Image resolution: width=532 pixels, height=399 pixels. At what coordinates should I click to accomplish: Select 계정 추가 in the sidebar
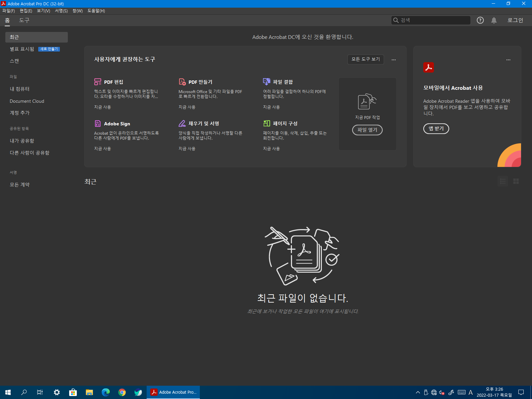click(x=20, y=113)
